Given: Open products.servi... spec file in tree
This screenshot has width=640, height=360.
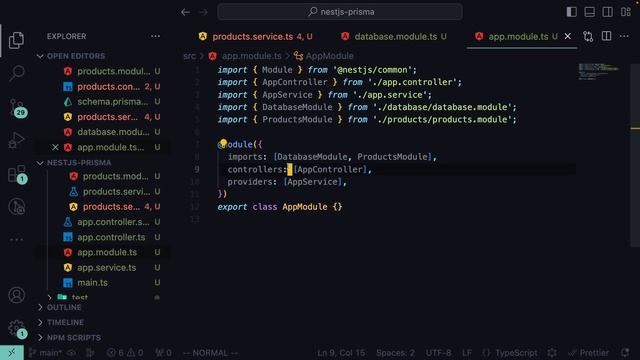Looking at the screenshot, I should pyautogui.click(x=116, y=191).
